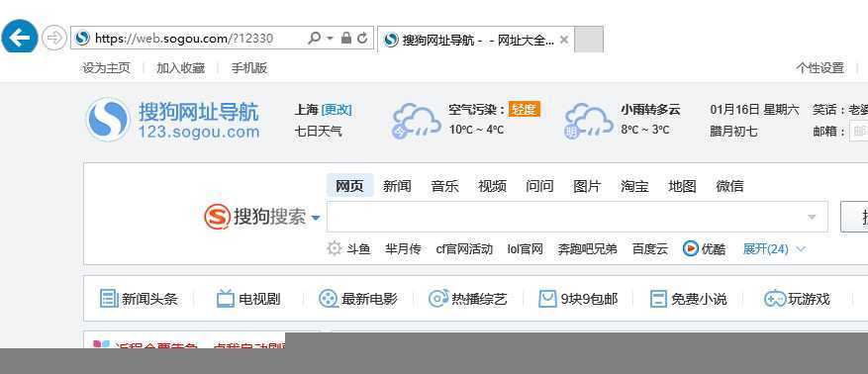
Task: Open 最新电影 category
Action: pos(358,300)
